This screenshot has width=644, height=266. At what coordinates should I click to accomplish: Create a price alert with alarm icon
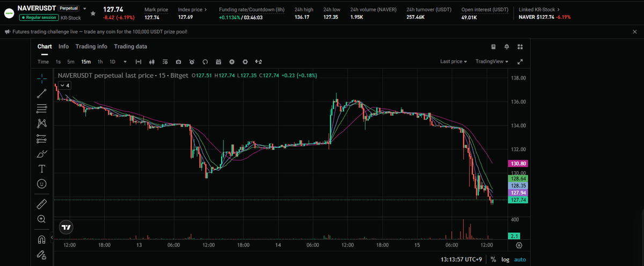(192, 61)
